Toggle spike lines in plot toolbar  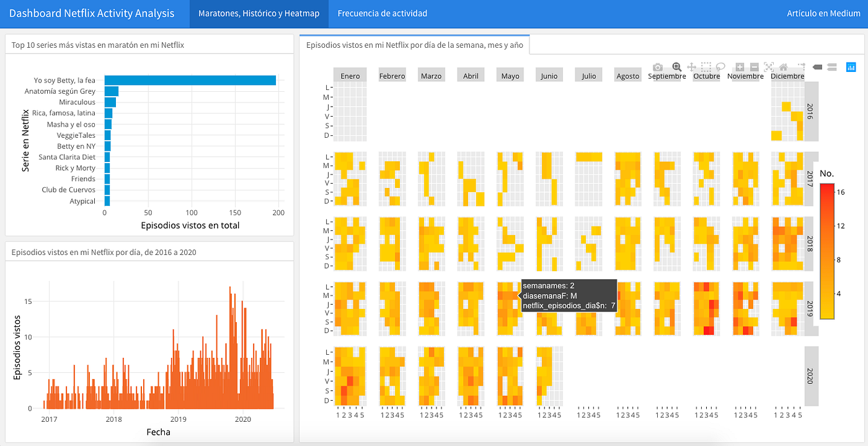click(800, 66)
